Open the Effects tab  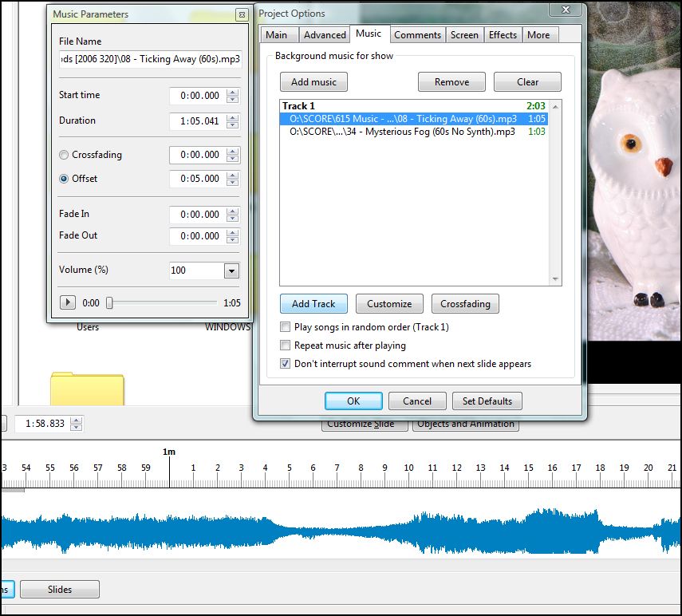(x=503, y=35)
